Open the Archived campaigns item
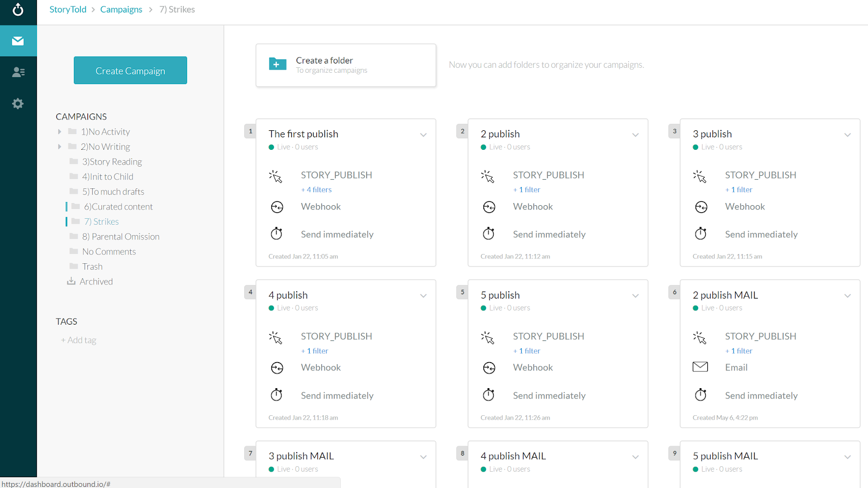Viewport: 868px width, 488px height. pos(96,281)
